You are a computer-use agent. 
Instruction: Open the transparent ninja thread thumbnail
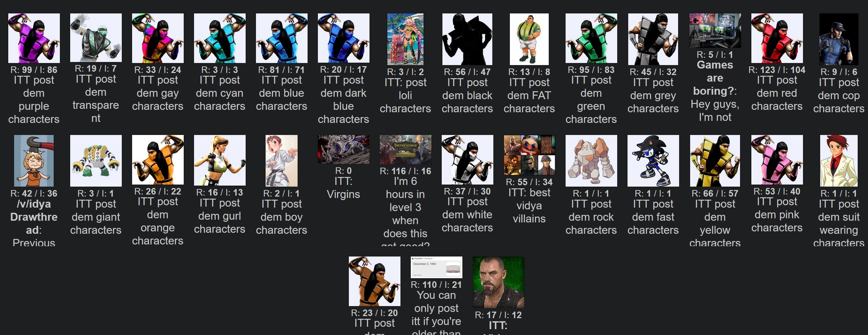[96, 38]
